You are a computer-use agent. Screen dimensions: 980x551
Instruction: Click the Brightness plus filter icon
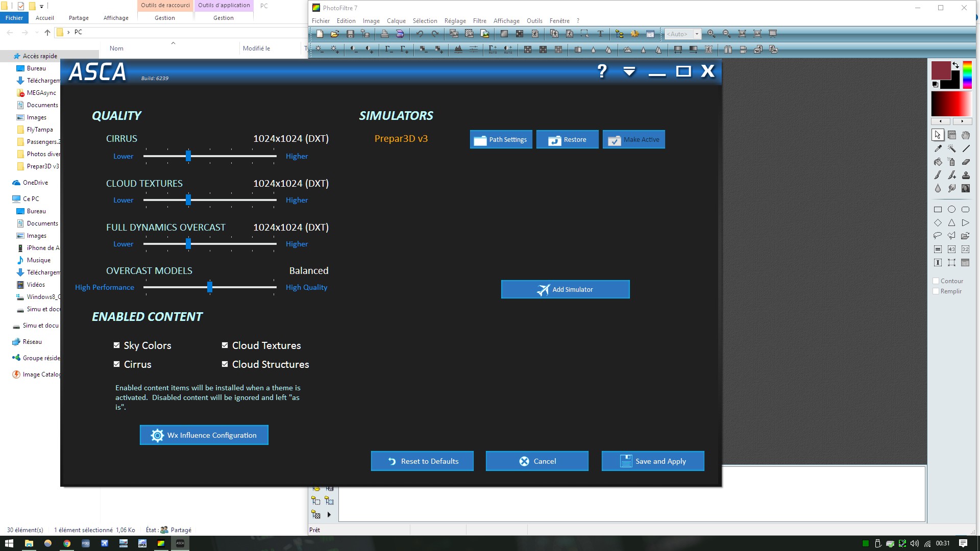(x=335, y=49)
